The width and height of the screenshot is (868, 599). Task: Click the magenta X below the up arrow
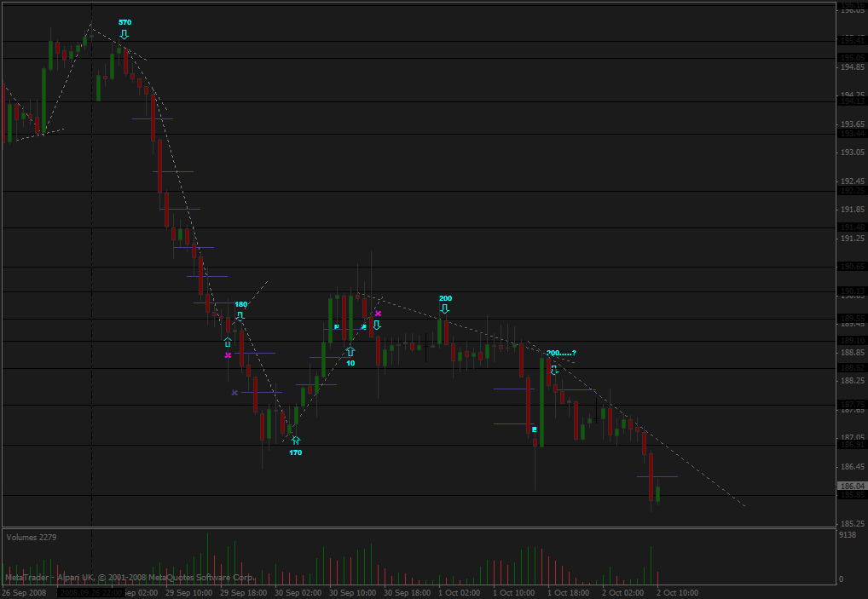[x=228, y=355]
